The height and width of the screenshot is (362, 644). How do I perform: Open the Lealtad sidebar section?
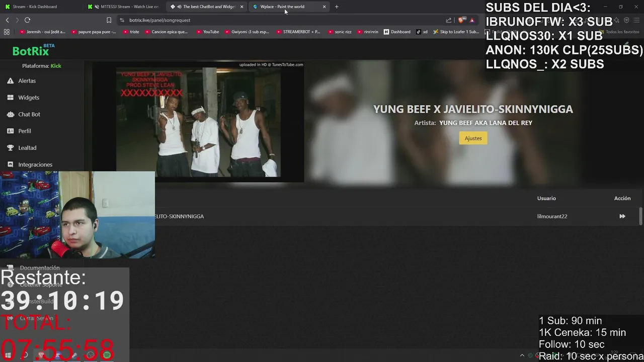pyautogui.click(x=27, y=148)
